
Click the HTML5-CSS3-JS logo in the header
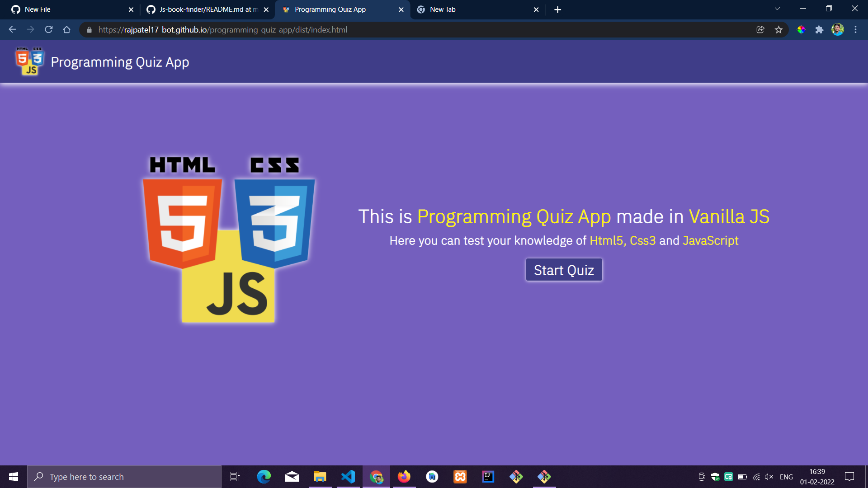[x=28, y=61]
